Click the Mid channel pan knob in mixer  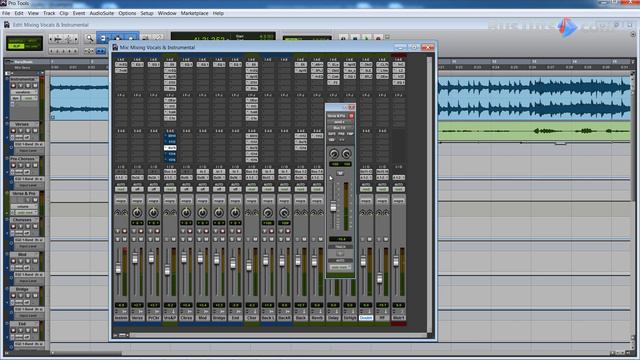point(202,213)
